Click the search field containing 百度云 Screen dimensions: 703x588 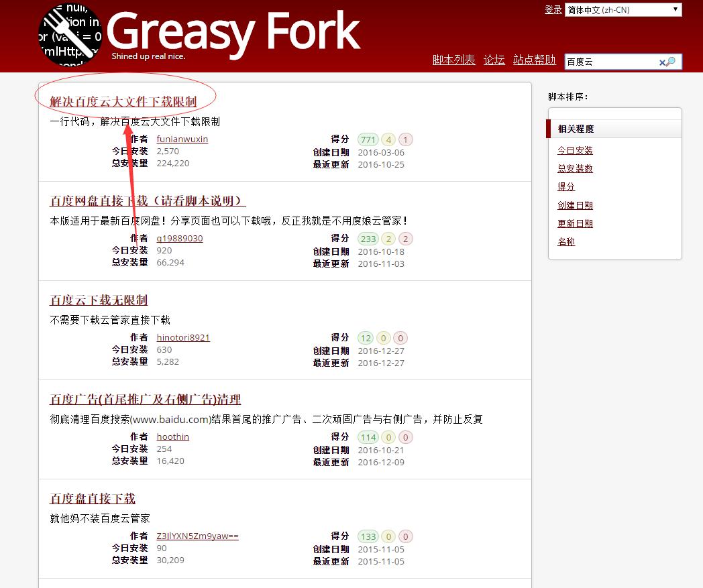(x=610, y=62)
